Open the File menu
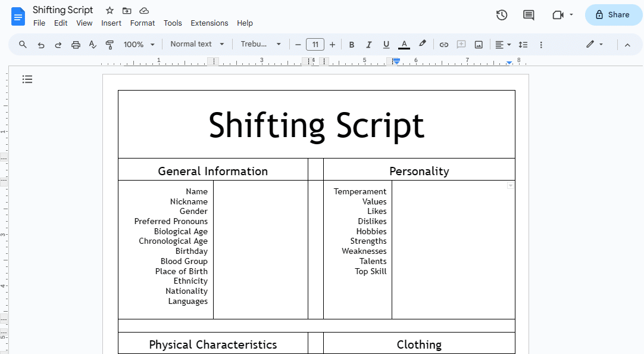 click(x=39, y=23)
